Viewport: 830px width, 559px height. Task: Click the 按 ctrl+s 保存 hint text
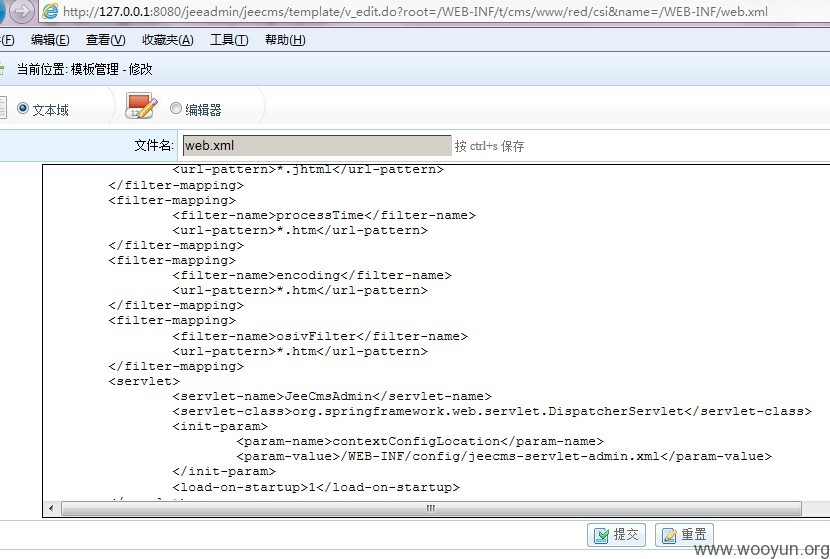click(x=489, y=146)
